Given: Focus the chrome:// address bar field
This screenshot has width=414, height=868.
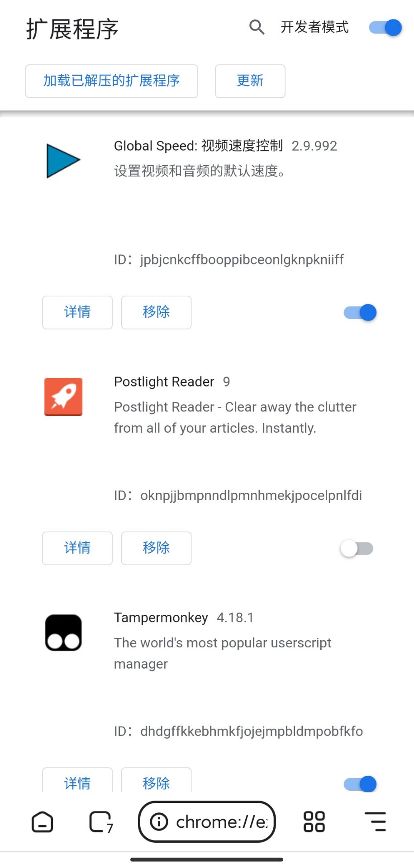Looking at the screenshot, I should tap(207, 822).
